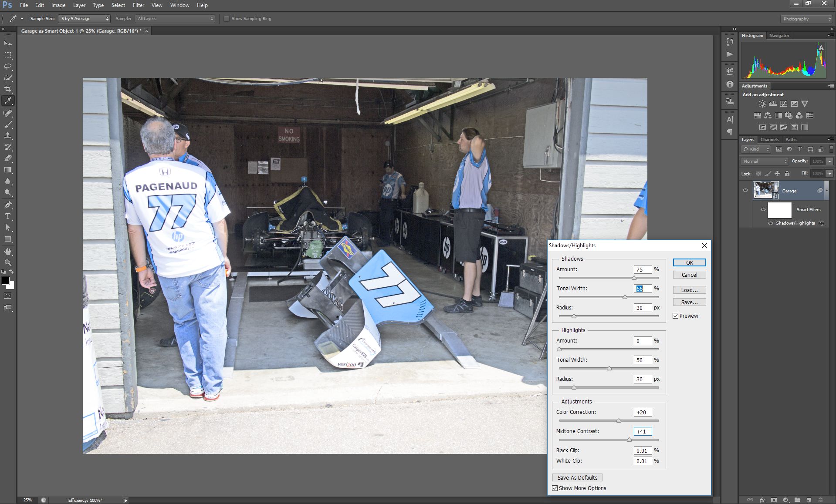Screen dimensions: 836x504
Task: Toggle lock all on layer
Action: pyautogui.click(x=787, y=174)
